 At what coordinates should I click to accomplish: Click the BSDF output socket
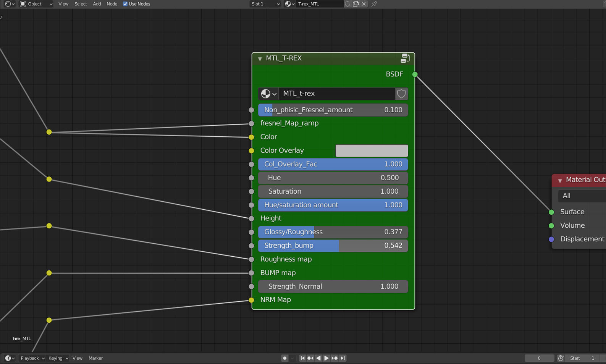(x=415, y=74)
